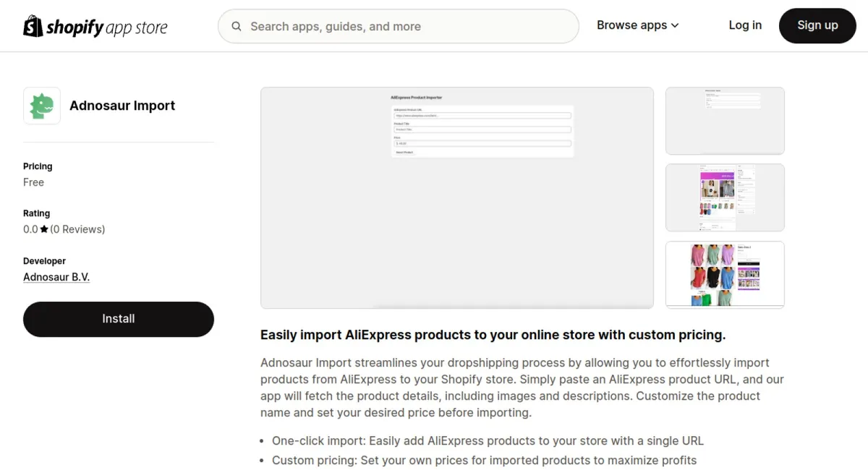Click the Free pricing value
This screenshot has width=868, height=470.
[33, 182]
